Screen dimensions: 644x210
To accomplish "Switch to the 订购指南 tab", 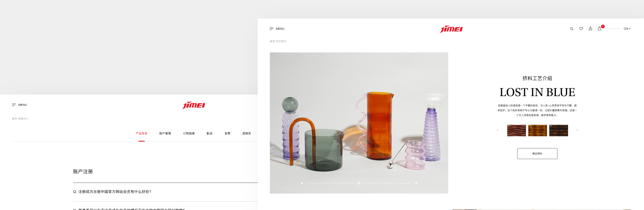I will tap(189, 134).
